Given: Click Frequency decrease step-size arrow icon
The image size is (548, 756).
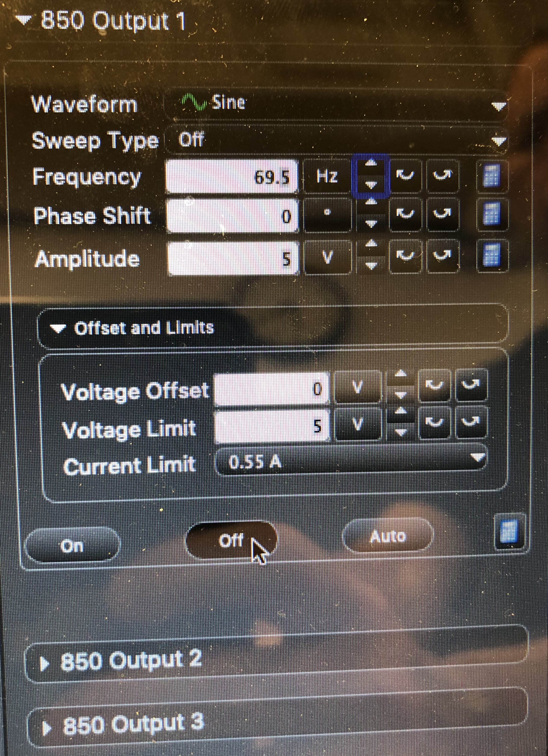Looking at the screenshot, I should tap(405, 175).
